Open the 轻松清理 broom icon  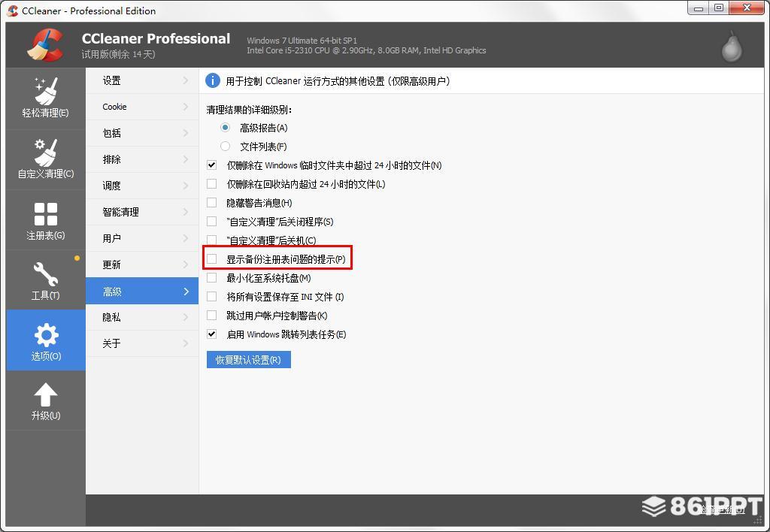click(x=46, y=91)
